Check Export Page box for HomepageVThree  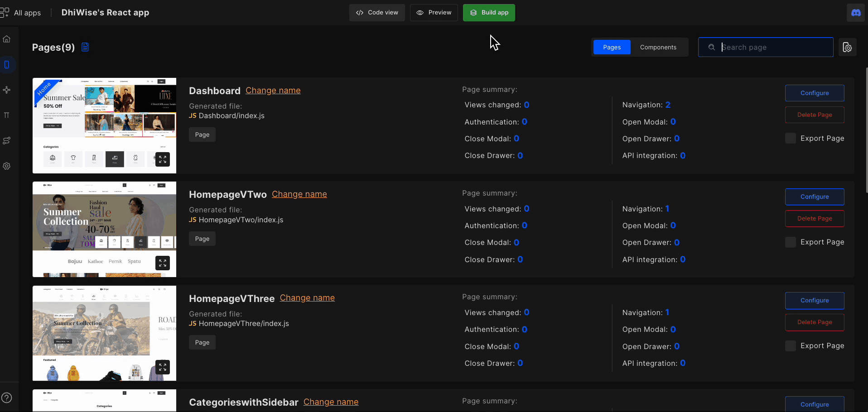click(791, 346)
